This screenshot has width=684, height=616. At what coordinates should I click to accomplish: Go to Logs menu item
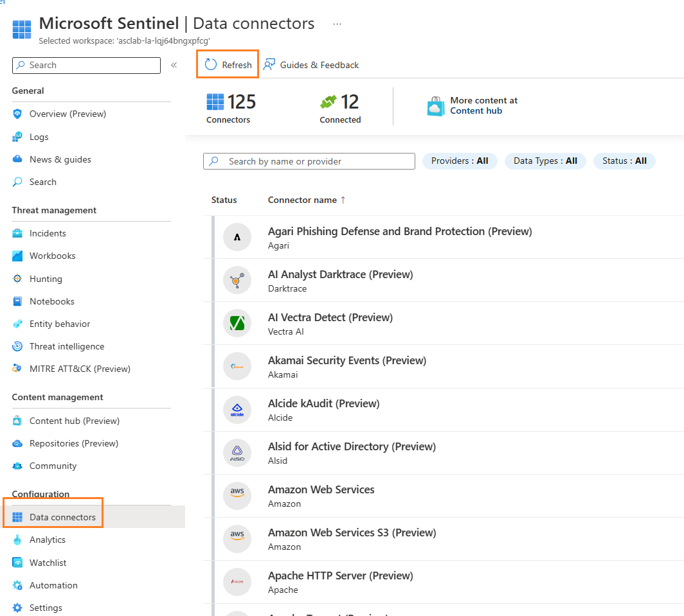pyautogui.click(x=39, y=137)
